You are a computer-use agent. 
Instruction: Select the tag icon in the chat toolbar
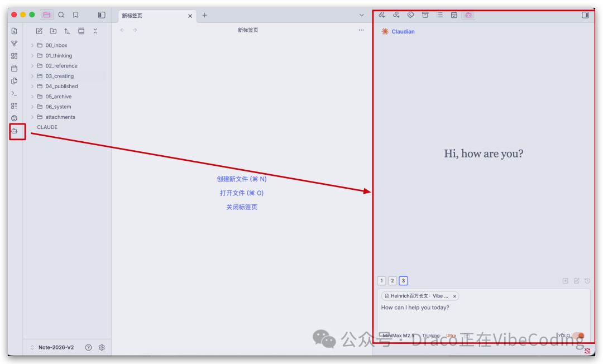(x=411, y=15)
